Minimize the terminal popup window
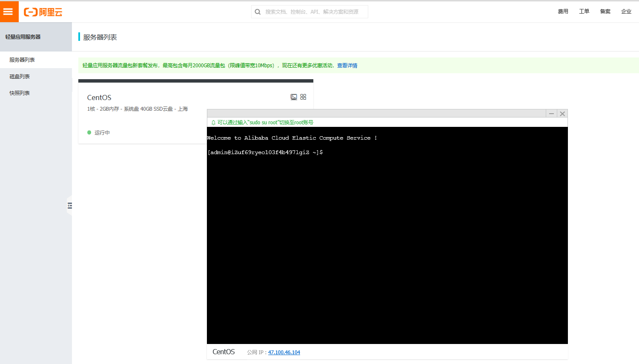Image resolution: width=639 pixels, height=364 pixels. (x=551, y=114)
